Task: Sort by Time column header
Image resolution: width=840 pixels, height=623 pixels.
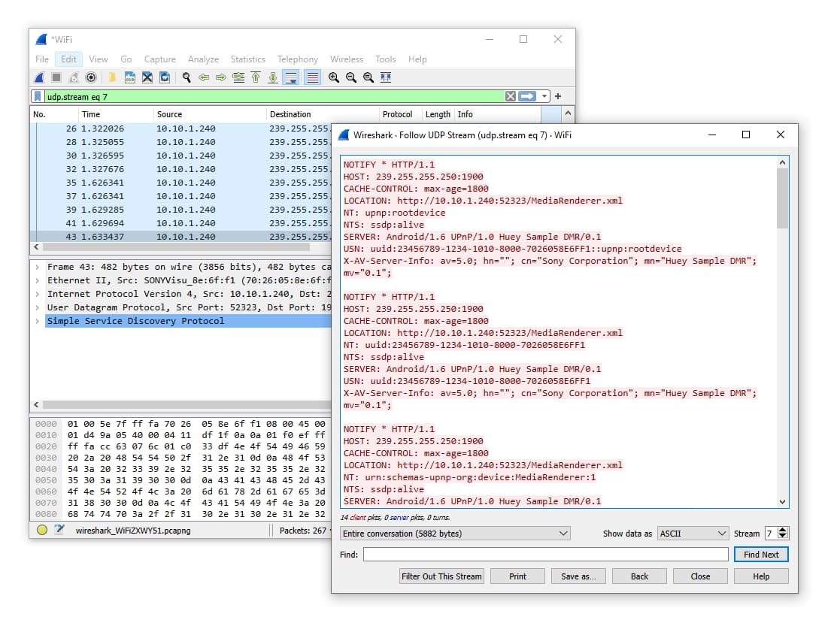Action: tap(116, 114)
